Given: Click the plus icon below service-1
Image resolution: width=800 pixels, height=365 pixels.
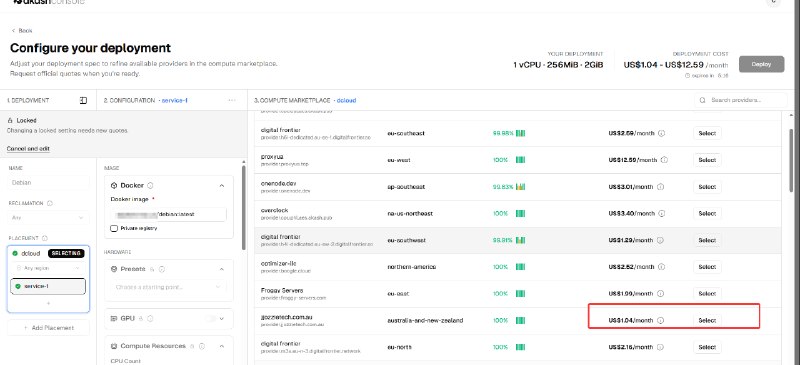Looking at the screenshot, I should coord(48,303).
